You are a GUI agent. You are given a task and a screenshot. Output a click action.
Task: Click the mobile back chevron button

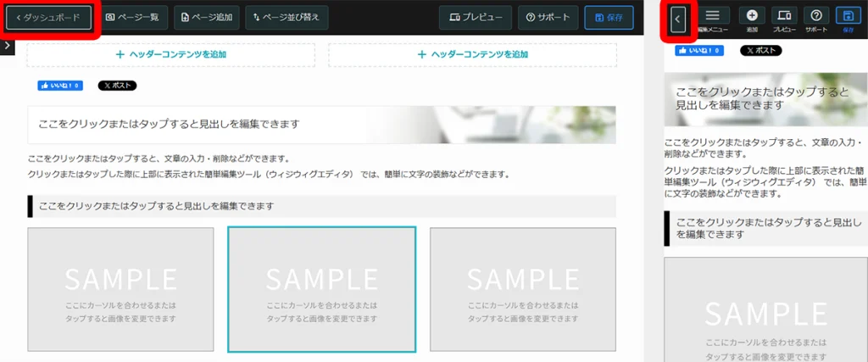(x=677, y=19)
